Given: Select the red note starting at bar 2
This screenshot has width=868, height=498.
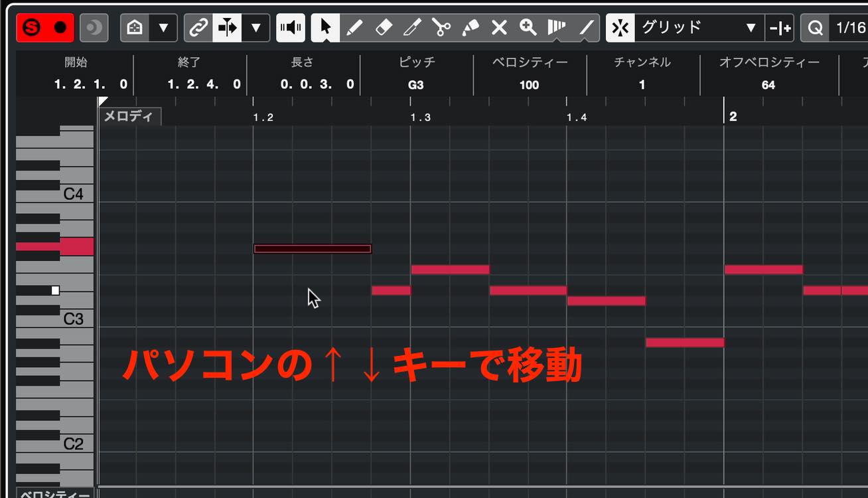Looking at the screenshot, I should [763, 270].
